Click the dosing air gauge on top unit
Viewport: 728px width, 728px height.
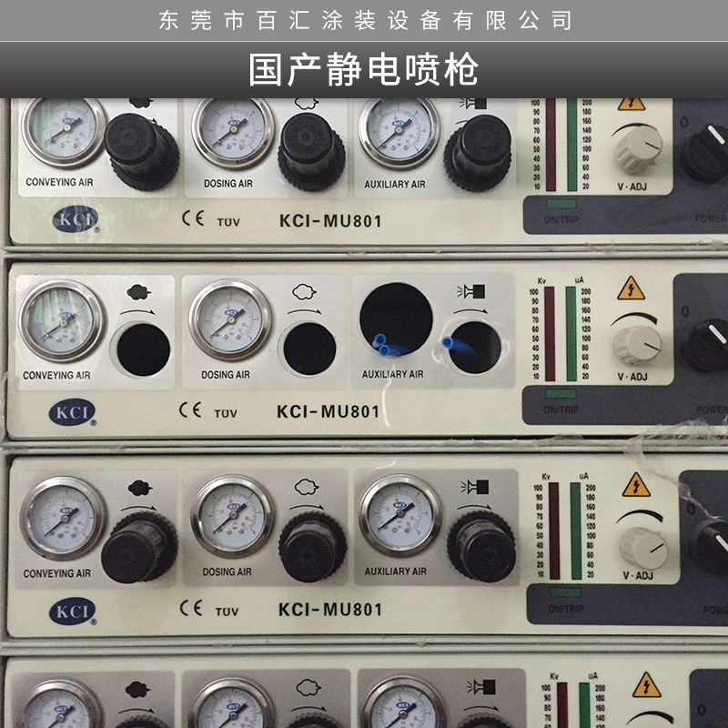pos(233,131)
